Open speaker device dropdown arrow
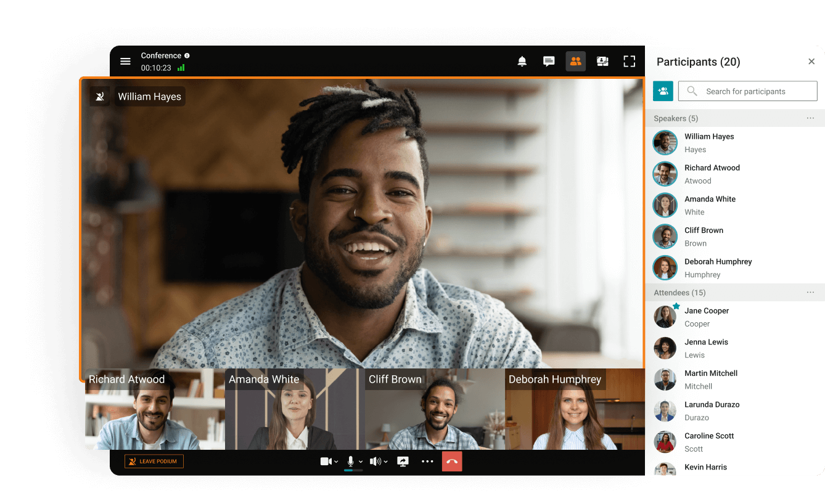The width and height of the screenshot is (825, 504). click(385, 462)
